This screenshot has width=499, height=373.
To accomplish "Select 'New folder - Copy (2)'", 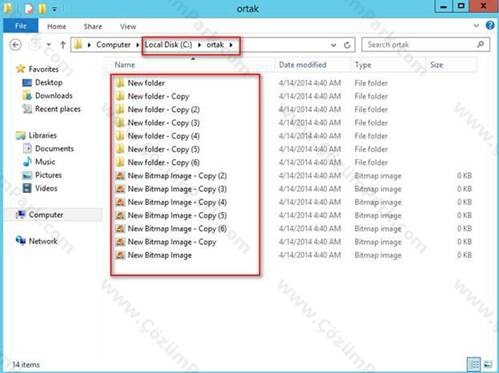I will point(164,109).
